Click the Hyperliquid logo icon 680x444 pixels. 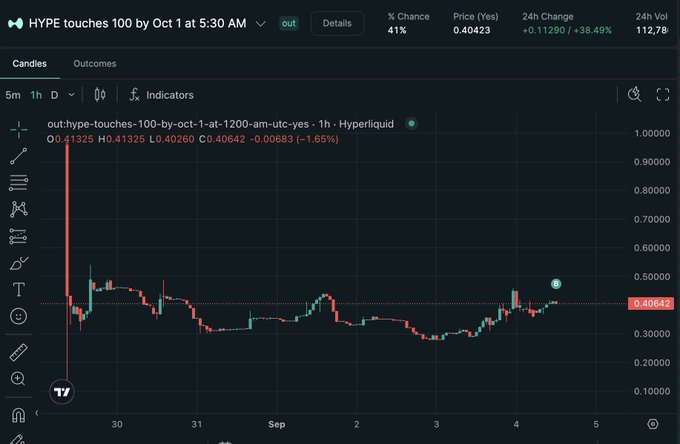pos(16,23)
